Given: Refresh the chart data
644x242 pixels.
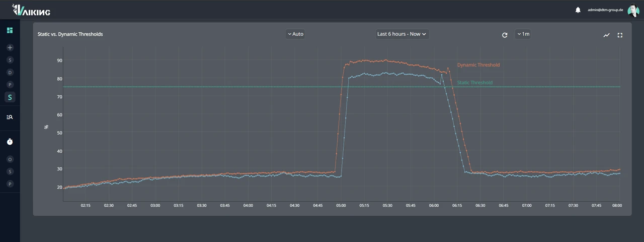Looking at the screenshot, I should click(x=505, y=35).
